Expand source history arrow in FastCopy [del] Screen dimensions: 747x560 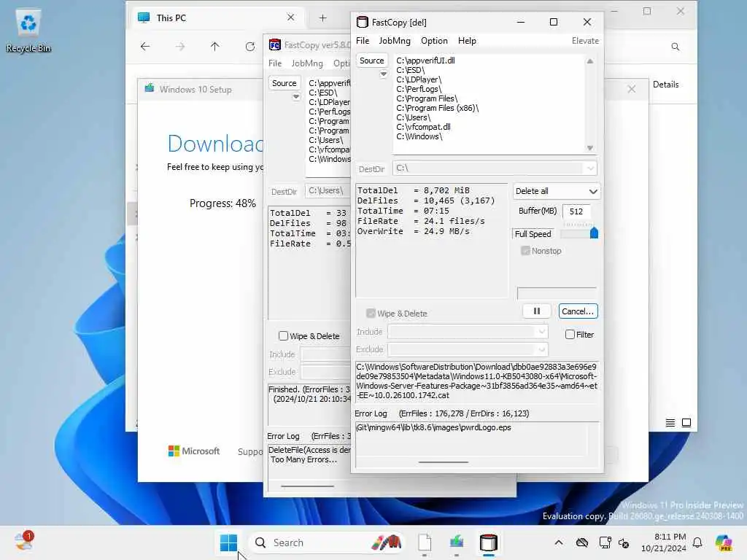pyautogui.click(x=383, y=74)
